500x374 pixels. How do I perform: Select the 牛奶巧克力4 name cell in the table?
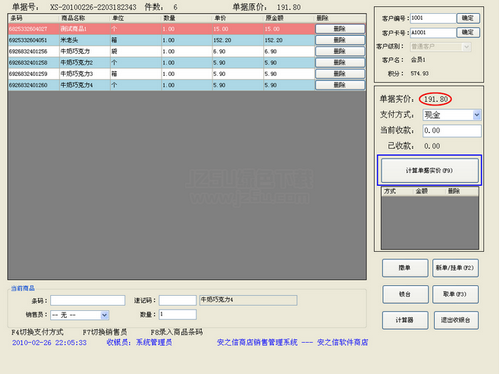[85, 85]
